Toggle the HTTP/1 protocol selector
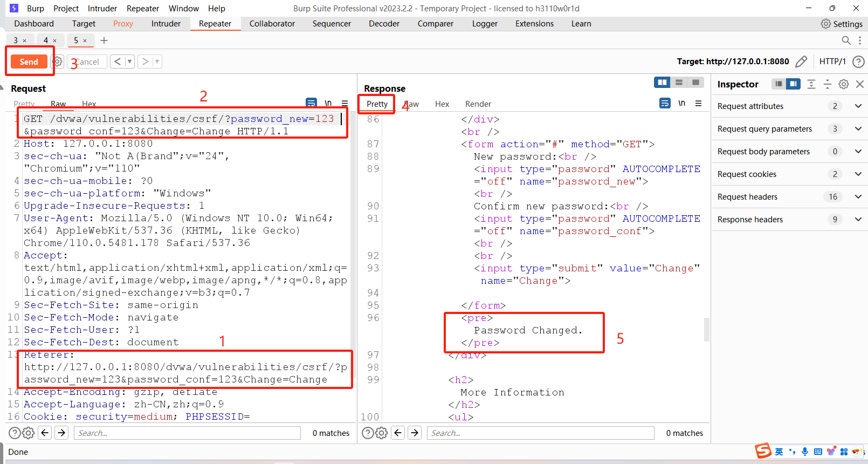The image size is (868, 464). coord(832,62)
